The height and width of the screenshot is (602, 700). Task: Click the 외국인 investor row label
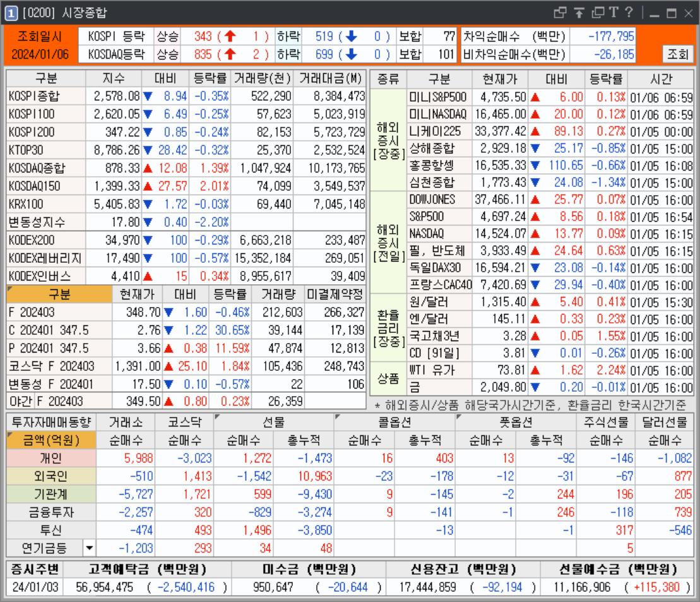51,476
